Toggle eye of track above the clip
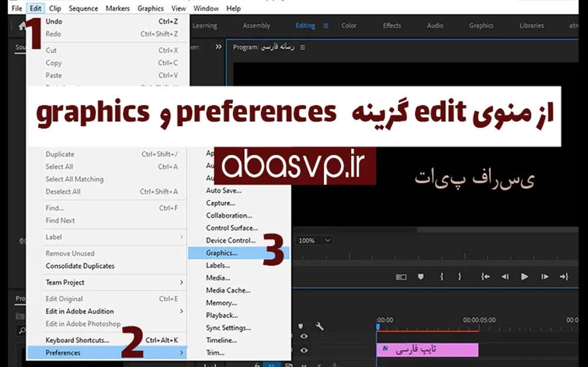The image size is (588, 367). (304, 336)
